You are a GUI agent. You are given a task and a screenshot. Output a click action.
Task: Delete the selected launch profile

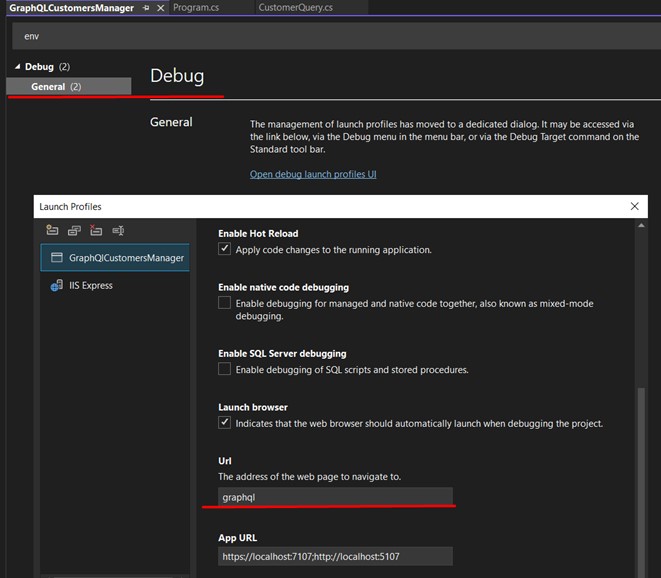tap(96, 230)
